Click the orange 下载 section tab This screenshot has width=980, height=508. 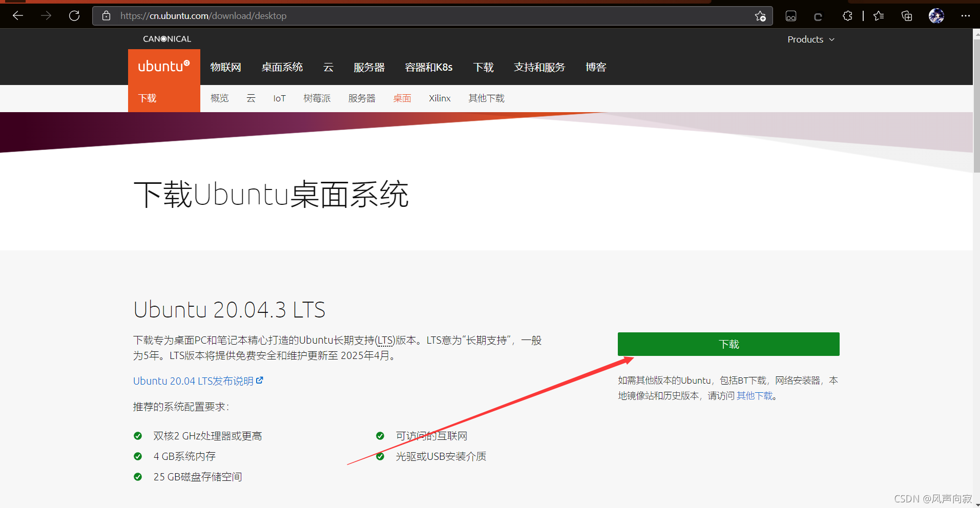[x=164, y=98]
